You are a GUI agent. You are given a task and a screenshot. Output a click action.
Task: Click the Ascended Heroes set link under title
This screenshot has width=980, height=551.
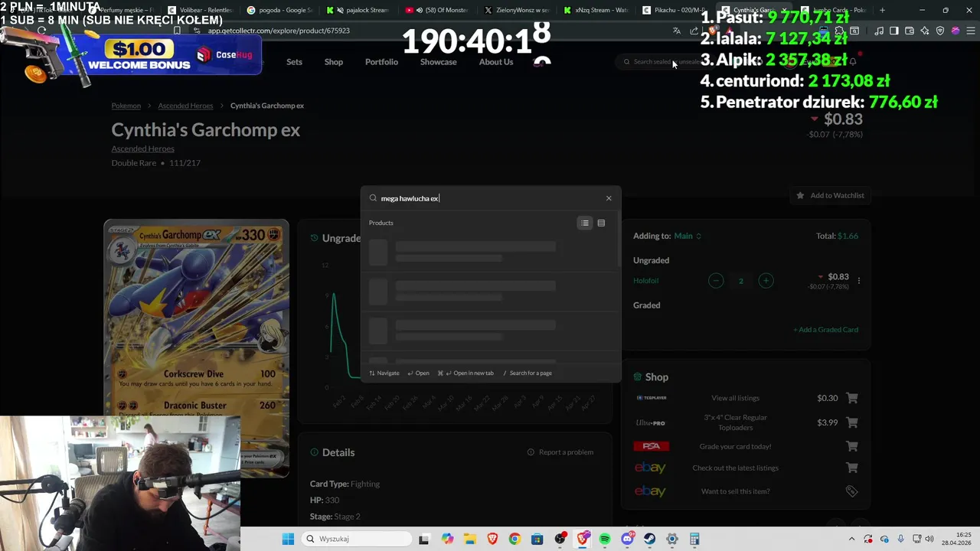pos(143,148)
